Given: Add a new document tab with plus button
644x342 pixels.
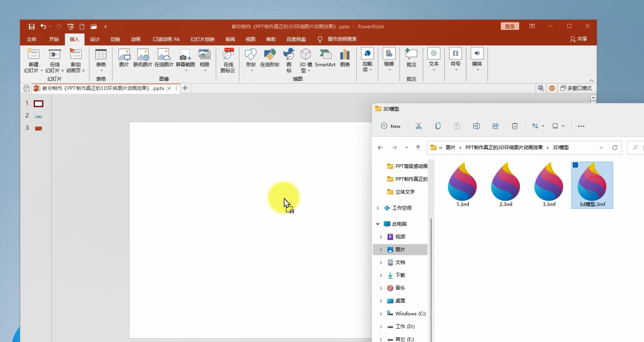Looking at the screenshot, I should pyautogui.click(x=185, y=88).
